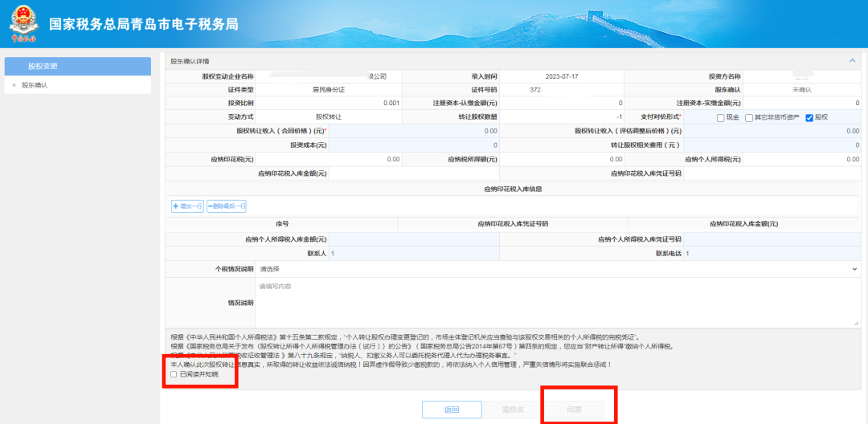The height and width of the screenshot is (424, 868).
Task: Tick the 现金 payment checkbox
Action: click(x=720, y=118)
